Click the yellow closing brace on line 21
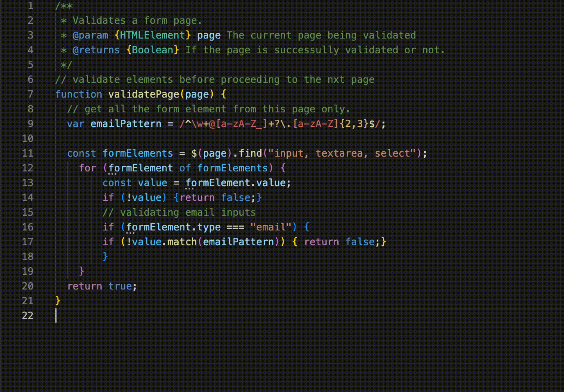The height and width of the screenshot is (392, 564). (58, 301)
